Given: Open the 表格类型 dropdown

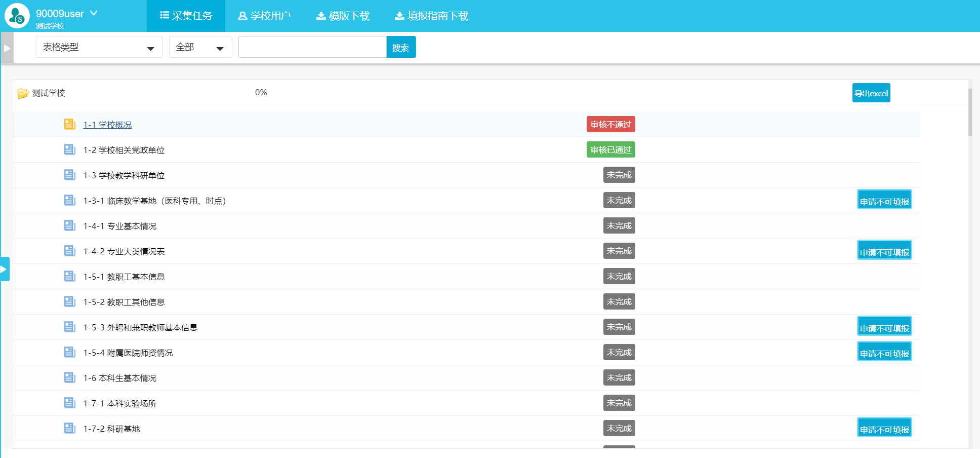Looking at the screenshot, I should coord(99,47).
